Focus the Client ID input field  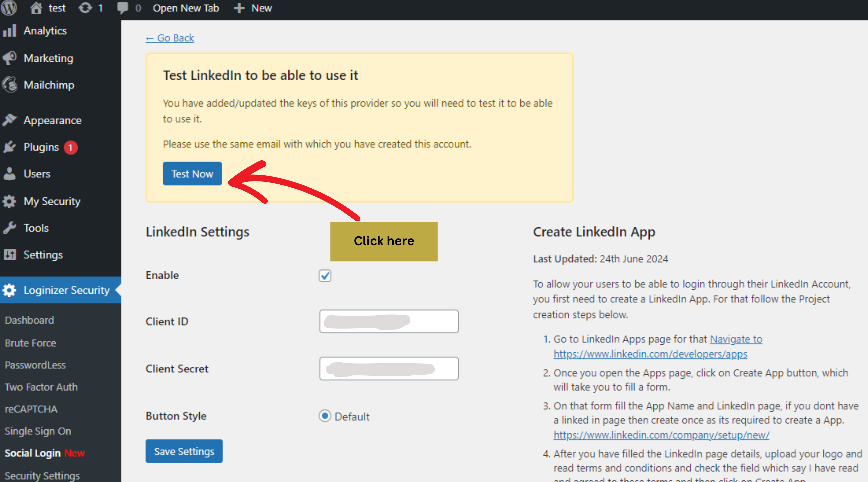pyautogui.click(x=389, y=321)
